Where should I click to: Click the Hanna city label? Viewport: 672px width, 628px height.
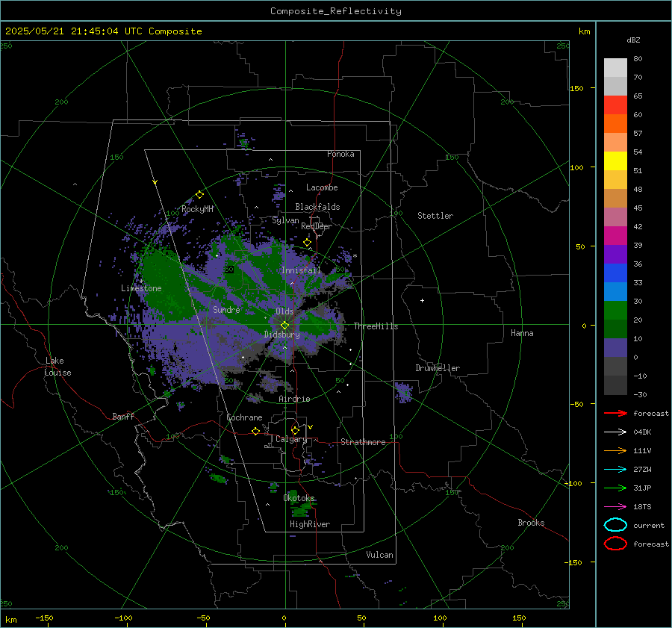(522, 333)
